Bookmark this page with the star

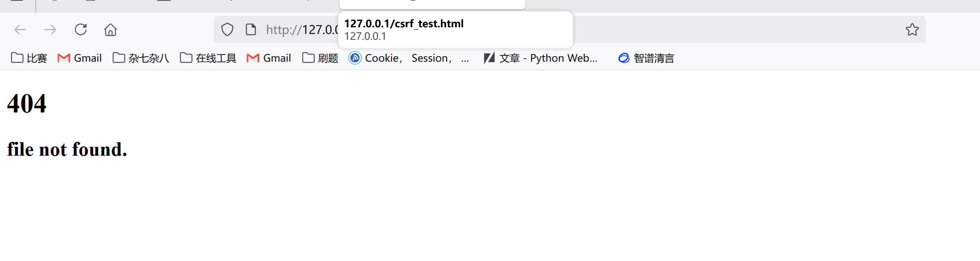pyautogui.click(x=912, y=30)
